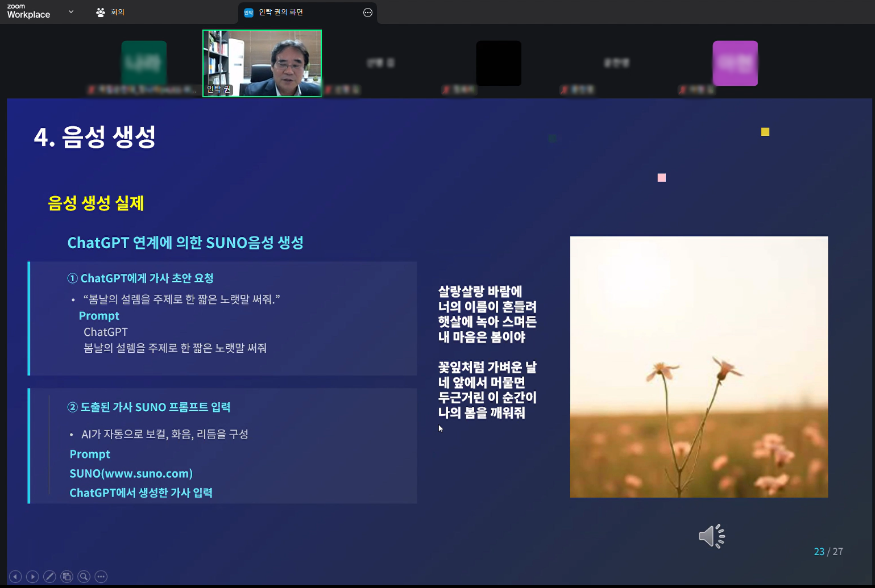The height and width of the screenshot is (588, 875).
Task: Click the blue 인탁 avatar icon in share tab
Action: pyautogui.click(x=248, y=12)
